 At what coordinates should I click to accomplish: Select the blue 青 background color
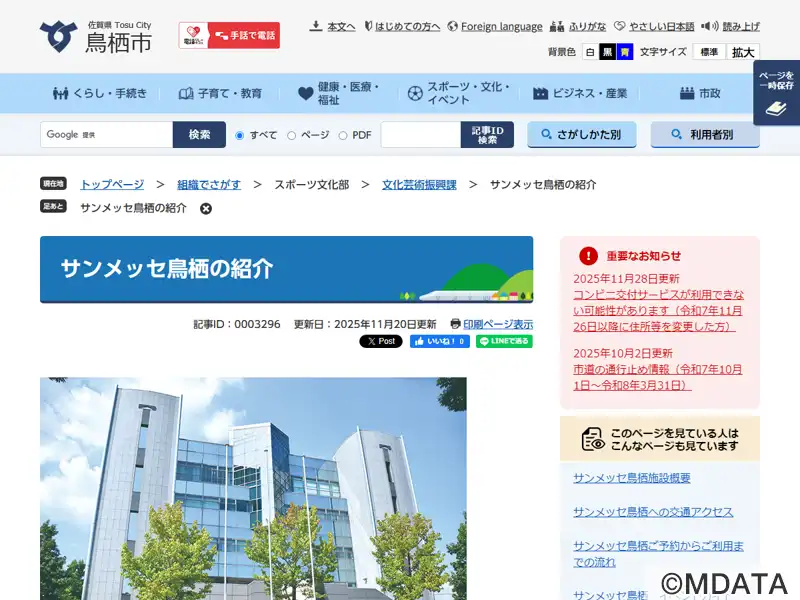click(x=624, y=52)
